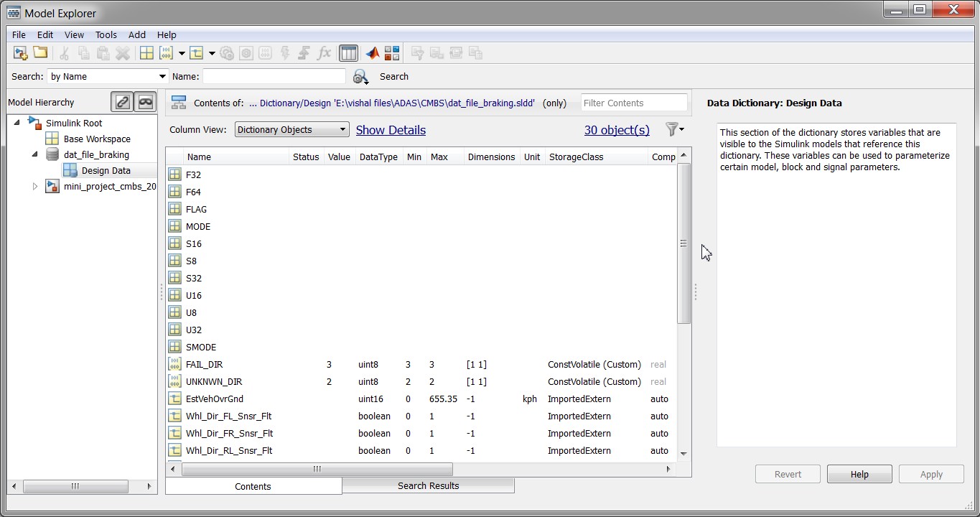The width and height of the screenshot is (980, 517).
Task: Open the Help menu
Action: click(x=167, y=34)
